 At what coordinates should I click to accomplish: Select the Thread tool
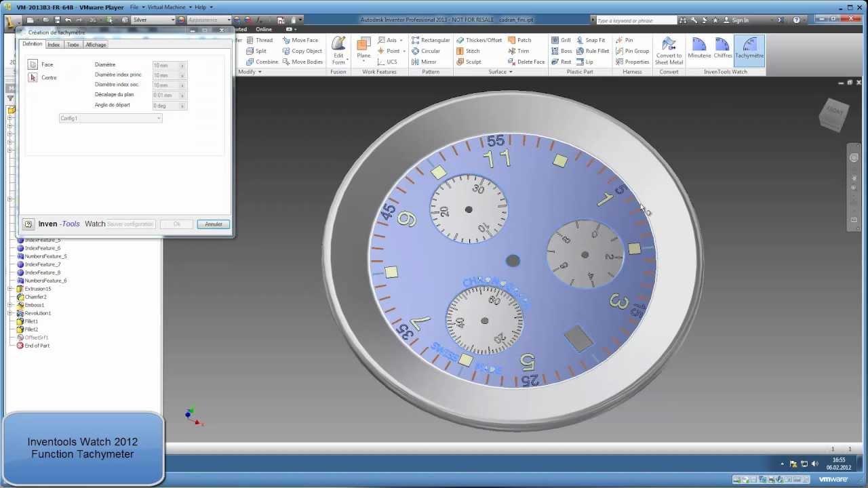coord(259,40)
